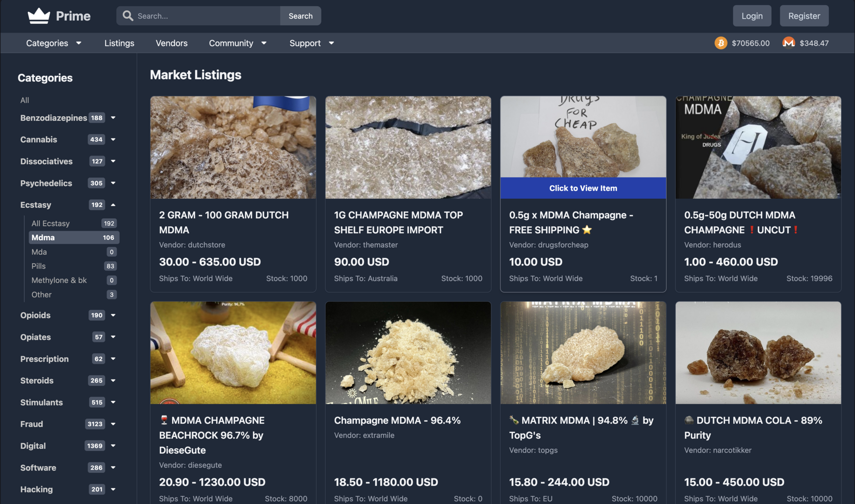This screenshot has height=504, width=855.
Task: Click the magnifying glass icon in search bar
Action: (127, 15)
